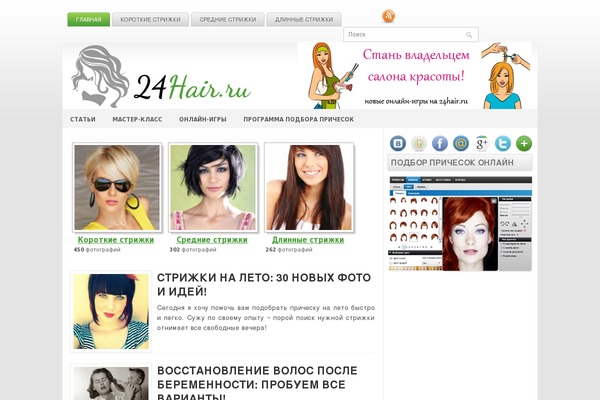The image size is (600, 400).
Task: Open Программа подбора причесок menu item
Action: [298, 119]
